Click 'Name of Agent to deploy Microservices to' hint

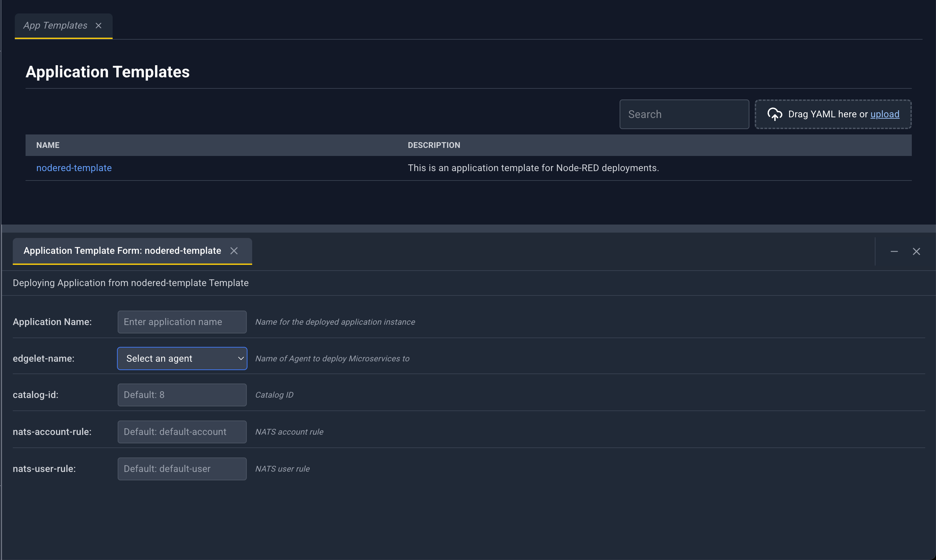click(x=332, y=359)
